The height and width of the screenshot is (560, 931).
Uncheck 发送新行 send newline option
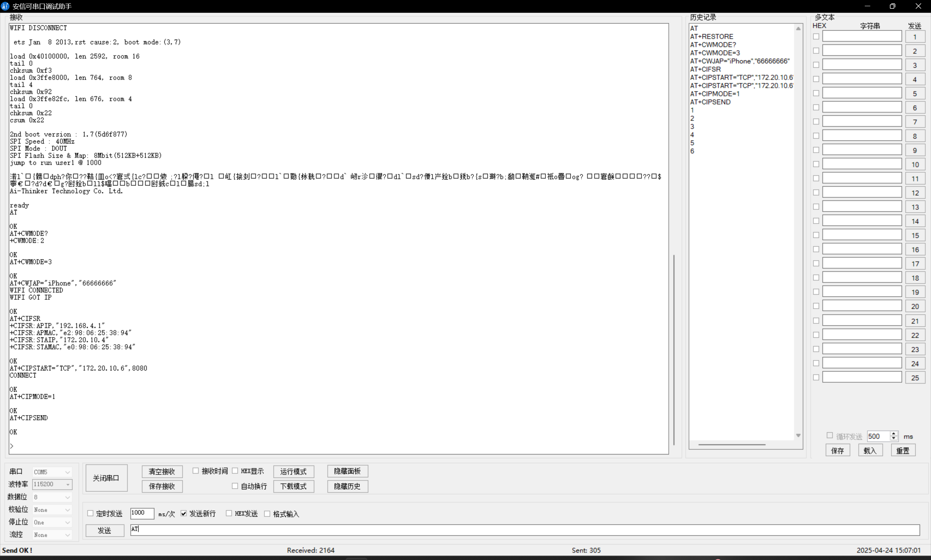click(x=184, y=513)
